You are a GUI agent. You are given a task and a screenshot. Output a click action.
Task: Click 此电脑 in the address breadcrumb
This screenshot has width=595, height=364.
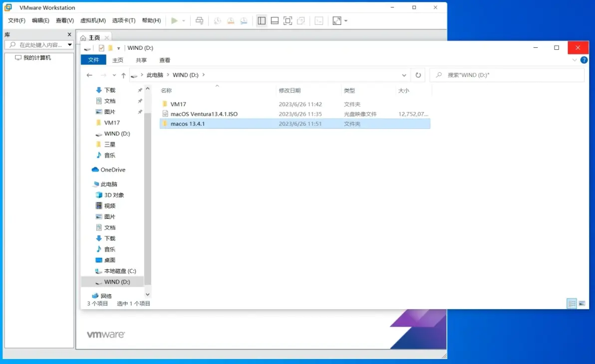click(x=155, y=75)
